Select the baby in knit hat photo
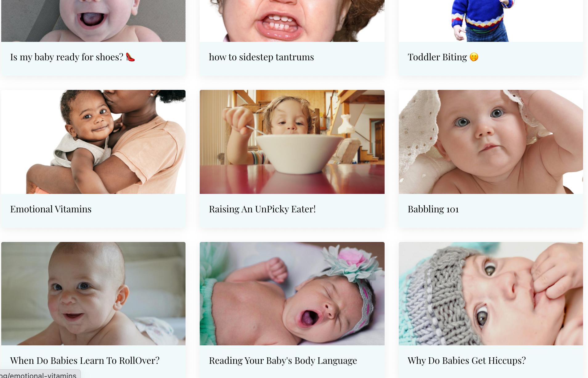 point(491,294)
